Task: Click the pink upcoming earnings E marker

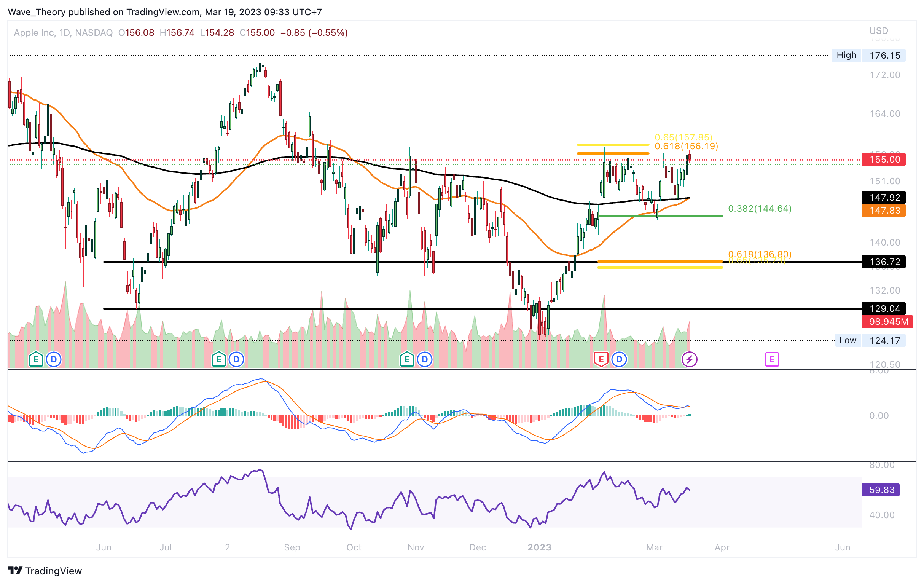Action: coord(772,359)
